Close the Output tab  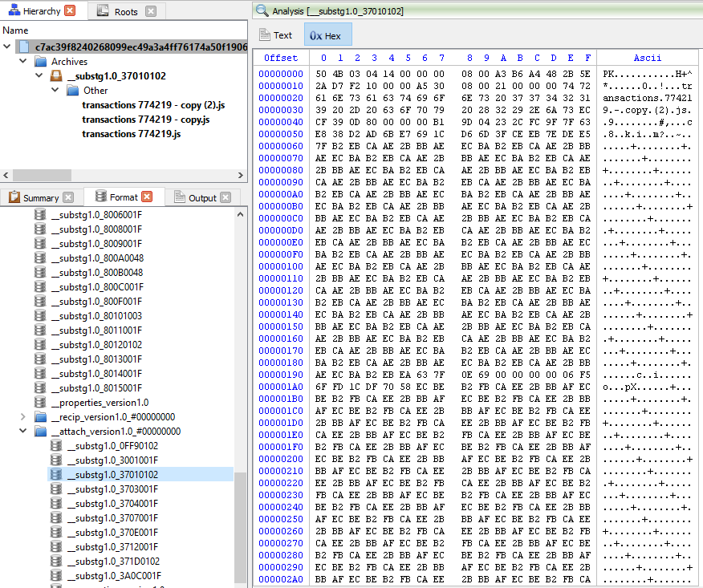[226, 197]
